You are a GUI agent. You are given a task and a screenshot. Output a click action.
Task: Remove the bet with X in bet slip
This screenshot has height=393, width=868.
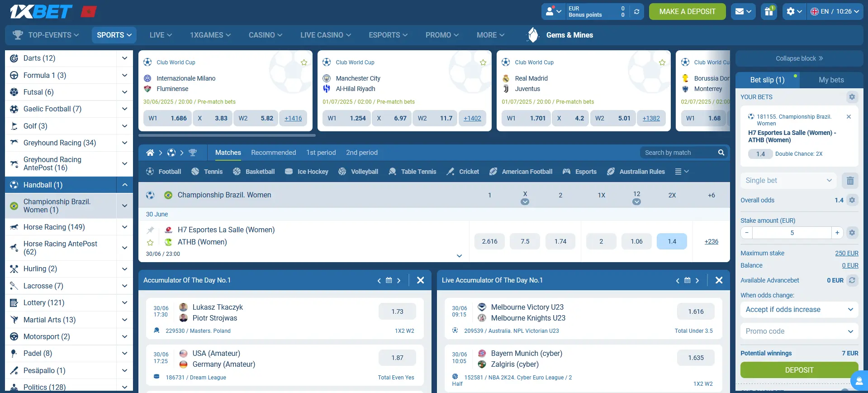point(849,117)
